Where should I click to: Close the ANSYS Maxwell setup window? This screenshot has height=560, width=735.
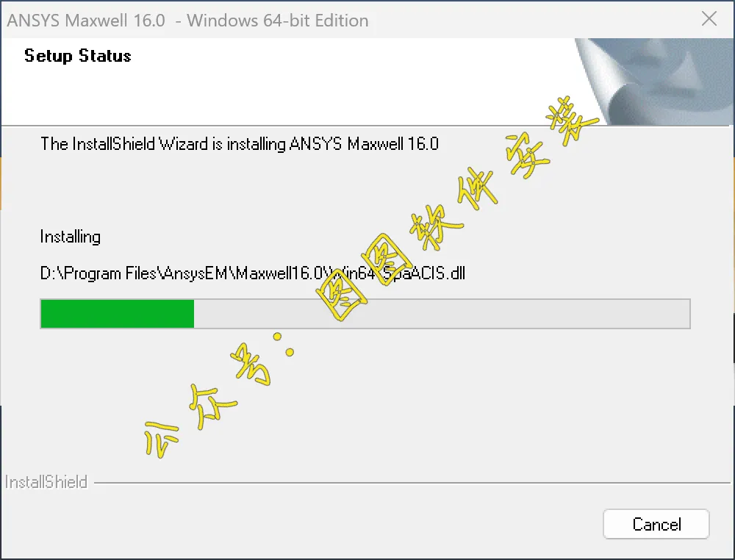tap(709, 19)
